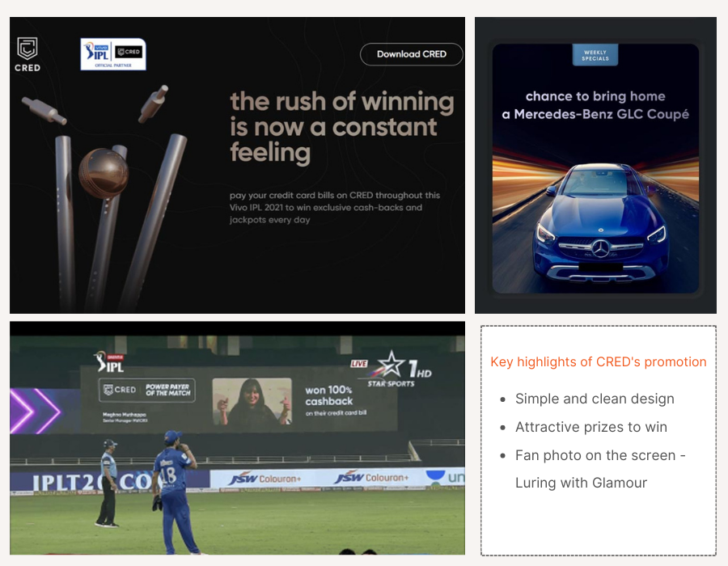
Task: Click the CRED Power Player of the Match badge
Action: pyautogui.click(x=146, y=390)
